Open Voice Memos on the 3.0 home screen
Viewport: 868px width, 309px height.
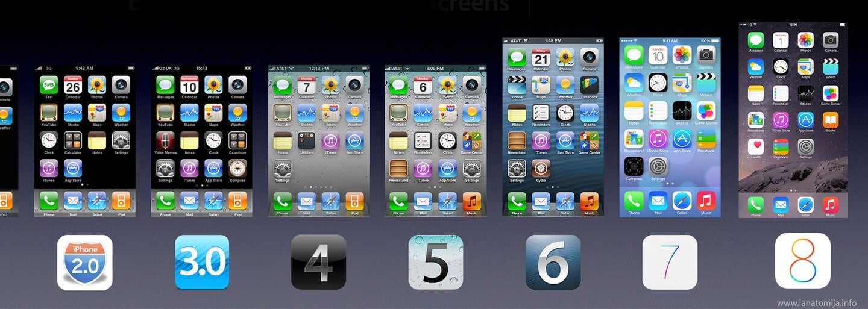(165, 140)
